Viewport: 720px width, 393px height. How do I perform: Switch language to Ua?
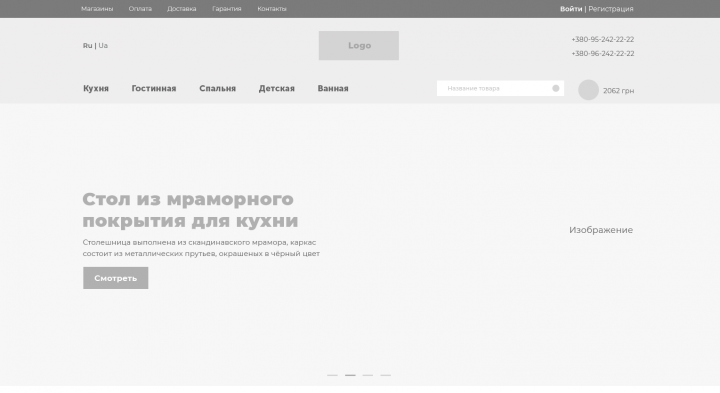pos(103,45)
